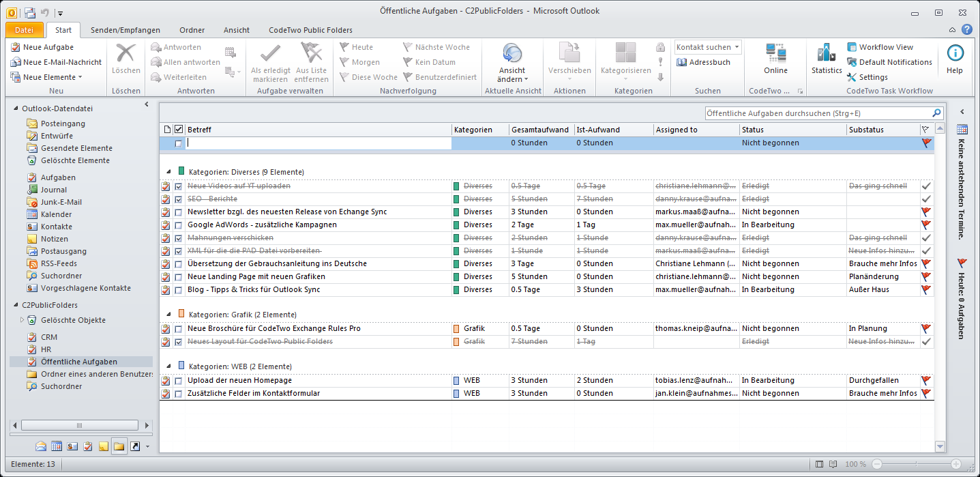The height and width of the screenshot is (477, 980).
Task: Click red flag for Upload der neuen Homepage
Action: pos(925,380)
